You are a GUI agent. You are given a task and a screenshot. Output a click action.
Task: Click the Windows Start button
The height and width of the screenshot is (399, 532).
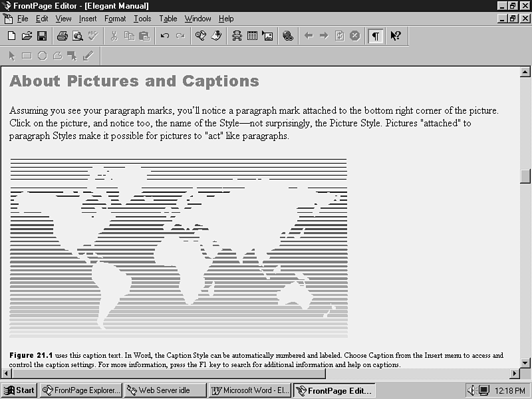coord(19,390)
